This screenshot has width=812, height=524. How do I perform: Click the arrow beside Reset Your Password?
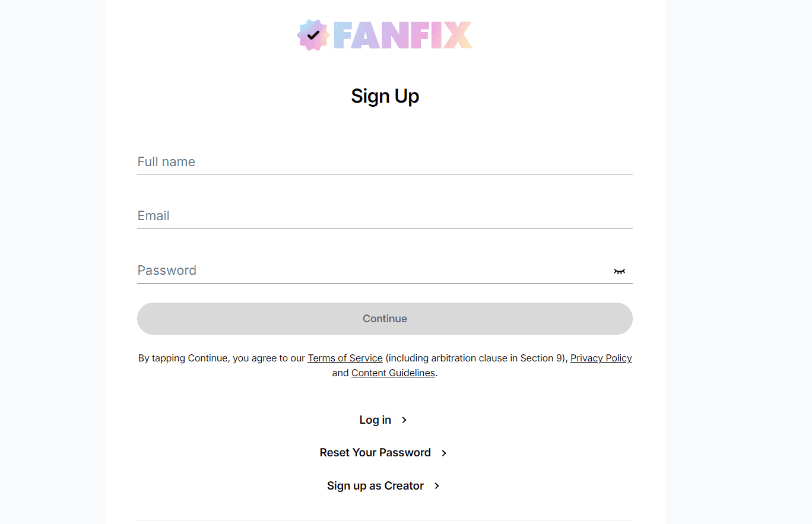(443, 452)
